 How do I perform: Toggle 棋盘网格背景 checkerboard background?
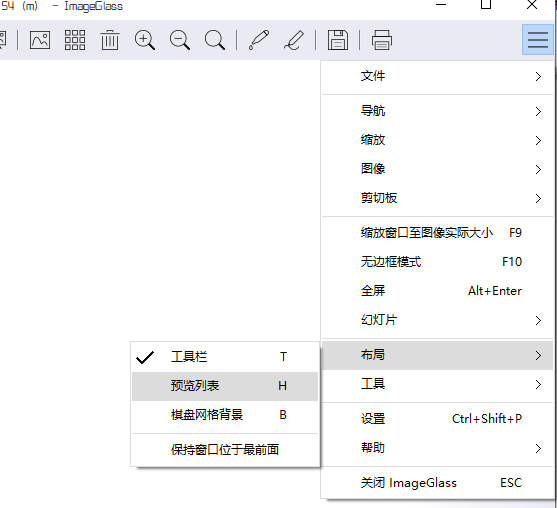tap(225, 415)
